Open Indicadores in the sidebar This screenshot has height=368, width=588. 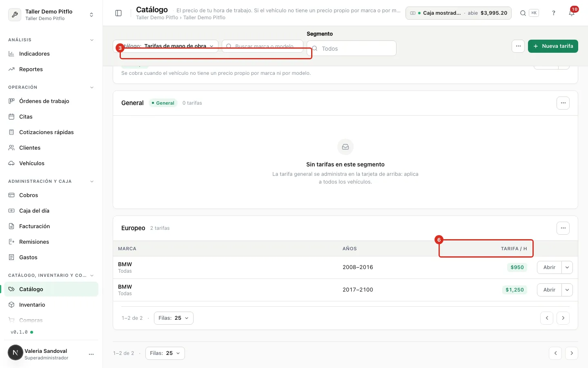click(51, 54)
